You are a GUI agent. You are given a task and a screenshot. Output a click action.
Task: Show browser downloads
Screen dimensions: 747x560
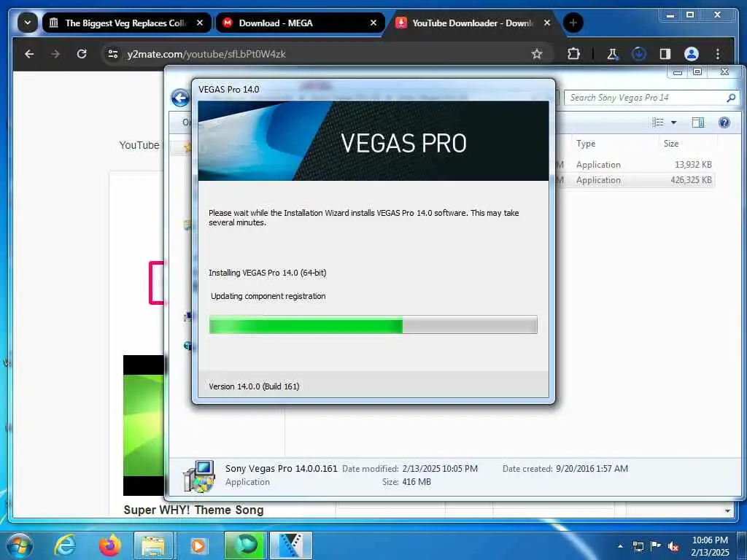(638, 54)
